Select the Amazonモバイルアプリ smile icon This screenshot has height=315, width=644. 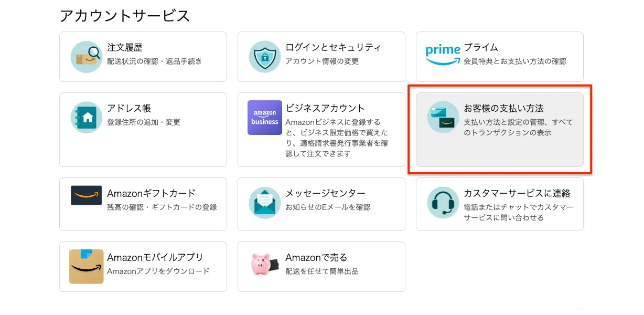(86, 267)
